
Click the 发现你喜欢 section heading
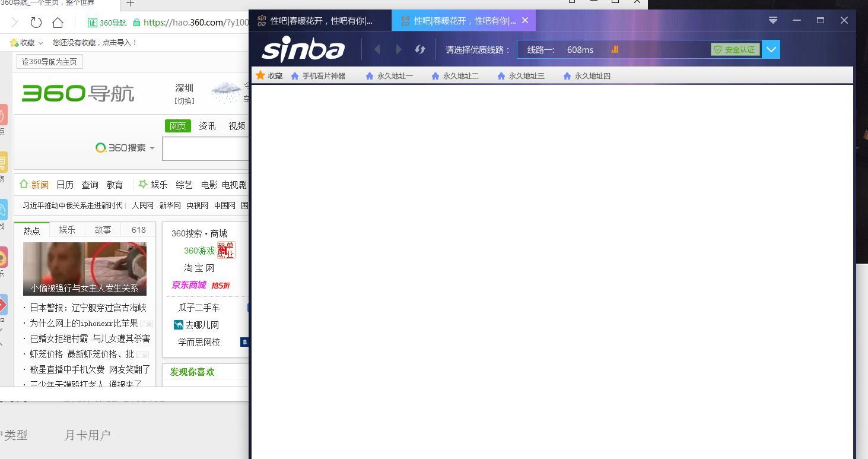192,372
